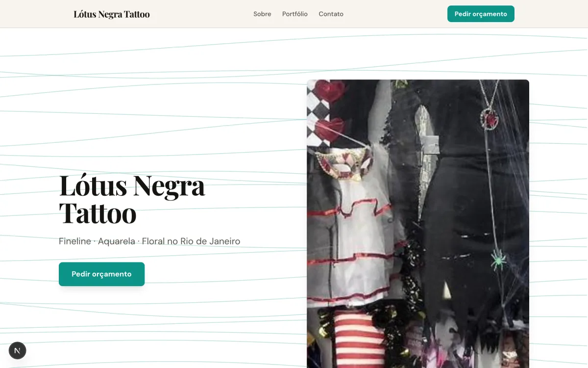Click the large Lótus Negra Tattoo heading
This screenshot has height=368, width=588.
[x=132, y=199]
